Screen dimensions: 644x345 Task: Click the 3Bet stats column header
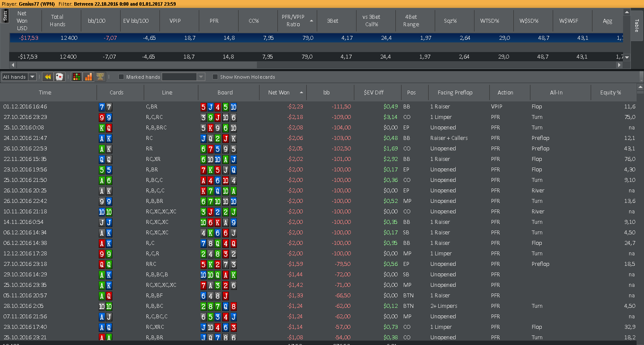click(x=332, y=21)
